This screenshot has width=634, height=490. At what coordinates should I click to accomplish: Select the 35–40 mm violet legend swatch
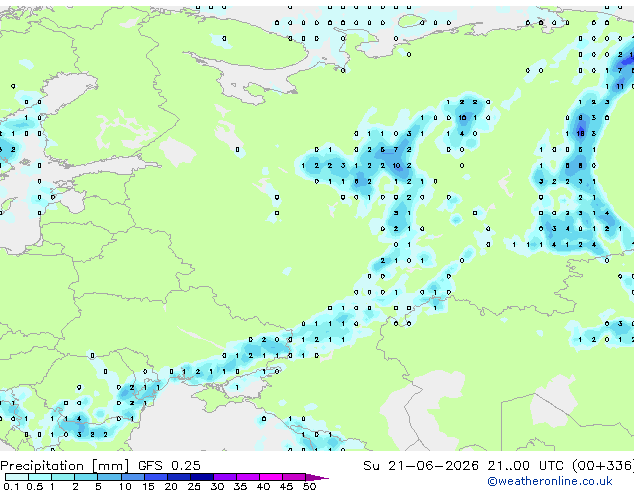coord(247,477)
